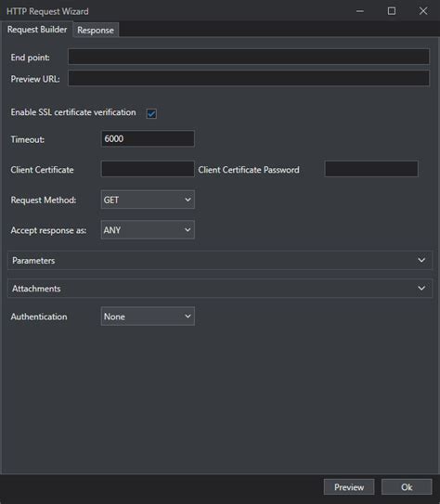Maximize the HTTP Request Wizard window
Screen dimensions: 440x504
coord(392,11)
